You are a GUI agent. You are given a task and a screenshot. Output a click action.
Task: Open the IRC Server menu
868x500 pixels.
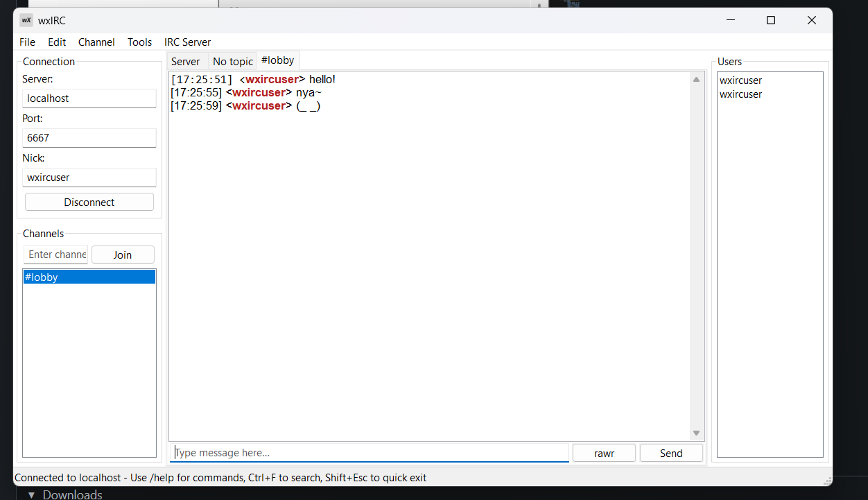pyautogui.click(x=187, y=42)
